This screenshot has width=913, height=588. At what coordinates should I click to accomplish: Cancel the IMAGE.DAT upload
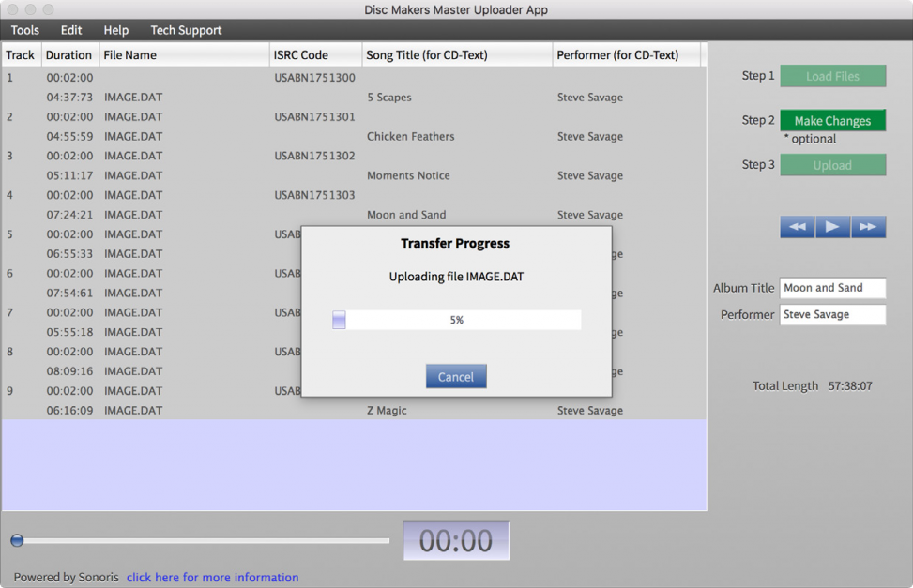456,375
